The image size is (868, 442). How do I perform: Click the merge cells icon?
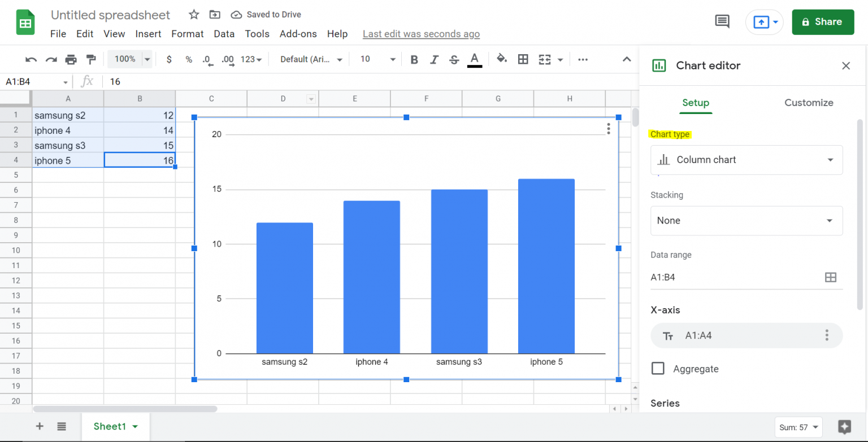(544, 59)
